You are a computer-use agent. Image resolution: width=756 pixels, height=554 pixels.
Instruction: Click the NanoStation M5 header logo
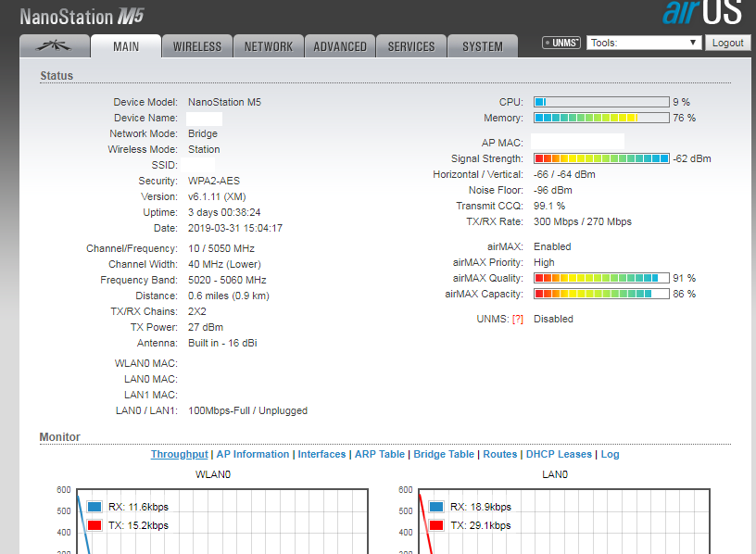tap(82, 17)
